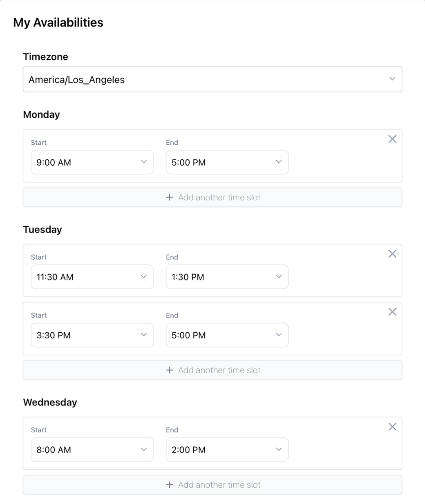The height and width of the screenshot is (504, 425).
Task: Open Tuesday's second slot 5:00 PM end dropdown
Action: click(x=227, y=335)
